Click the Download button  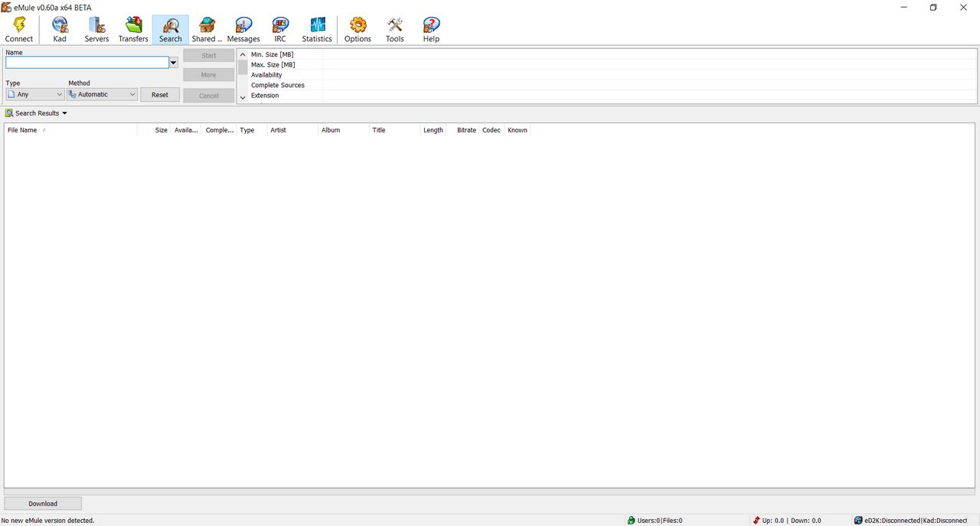coord(42,503)
